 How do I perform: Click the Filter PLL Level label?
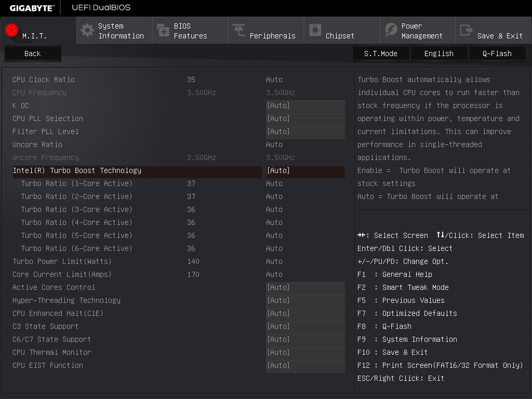46,131
